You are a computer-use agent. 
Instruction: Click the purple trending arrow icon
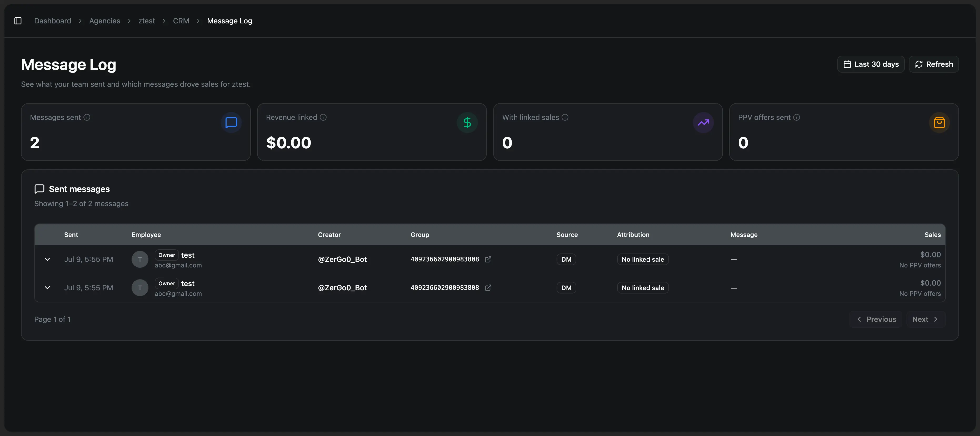[703, 123]
